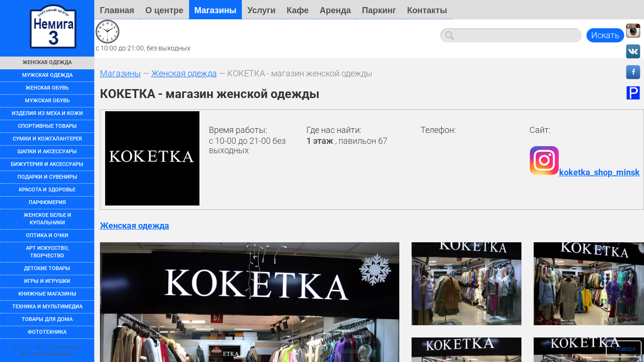Open the Фототехника sidebar category
This screenshot has height=362, width=644.
coord(47,332)
